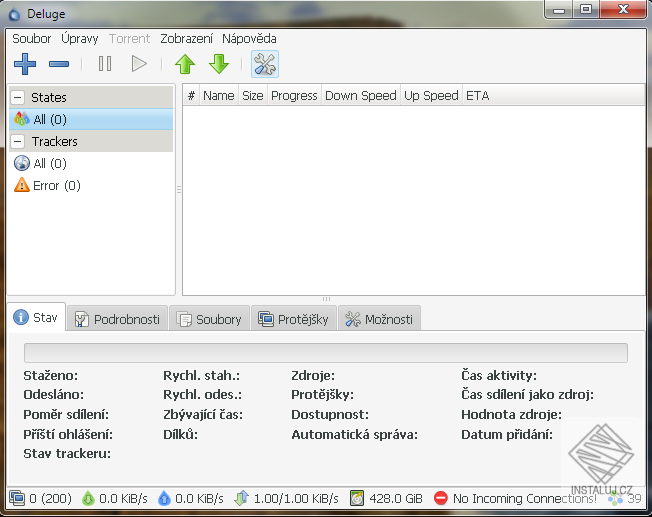Switch to the Stav tab
The width and height of the screenshot is (652, 517).
(36, 317)
